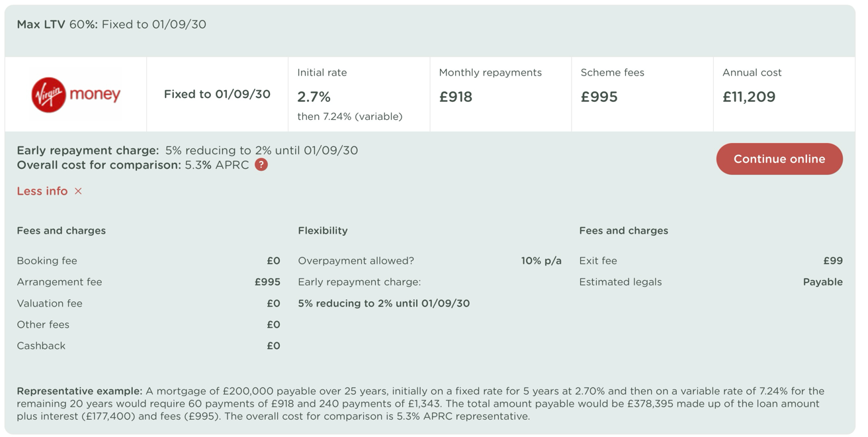Click the Scheme fees £995 value
868x437 pixels.
(x=599, y=97)
